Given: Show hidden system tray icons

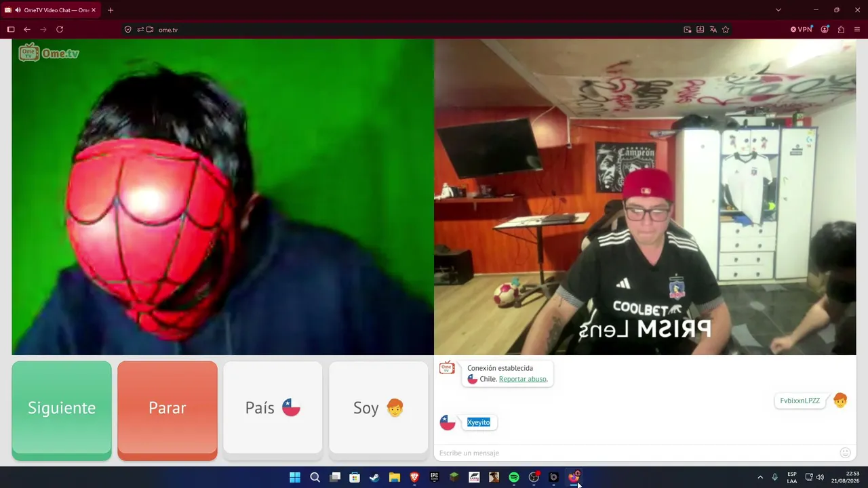Looking at the screenshot, I should 760,477.
